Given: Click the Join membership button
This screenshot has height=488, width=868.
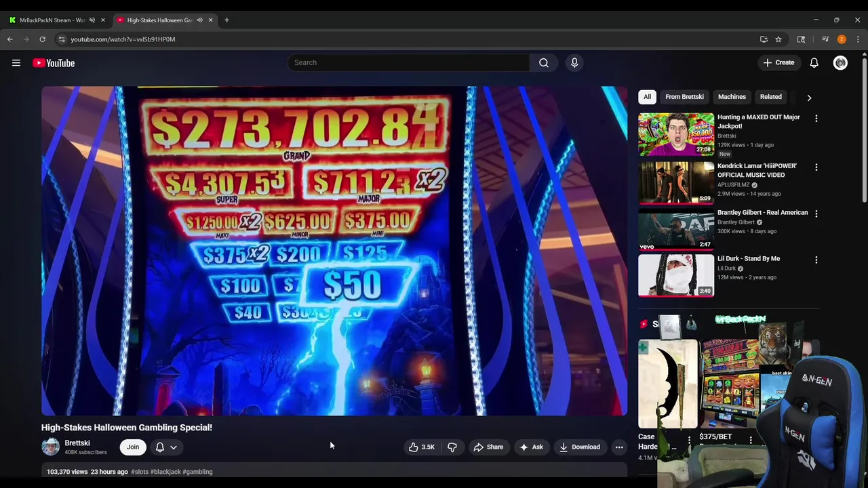Looking at the screenshot, I should tap(133, 447).
